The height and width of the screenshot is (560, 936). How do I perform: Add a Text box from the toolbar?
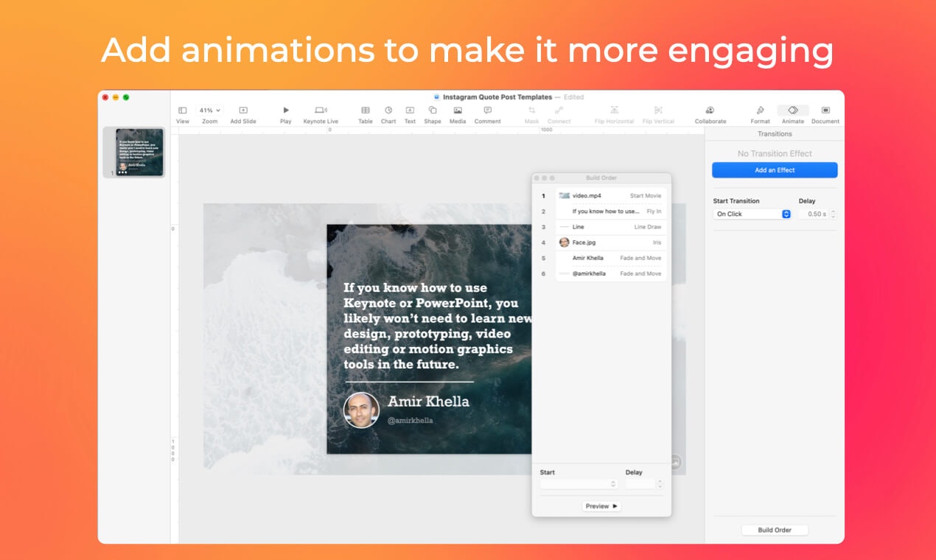pos(410,111)
